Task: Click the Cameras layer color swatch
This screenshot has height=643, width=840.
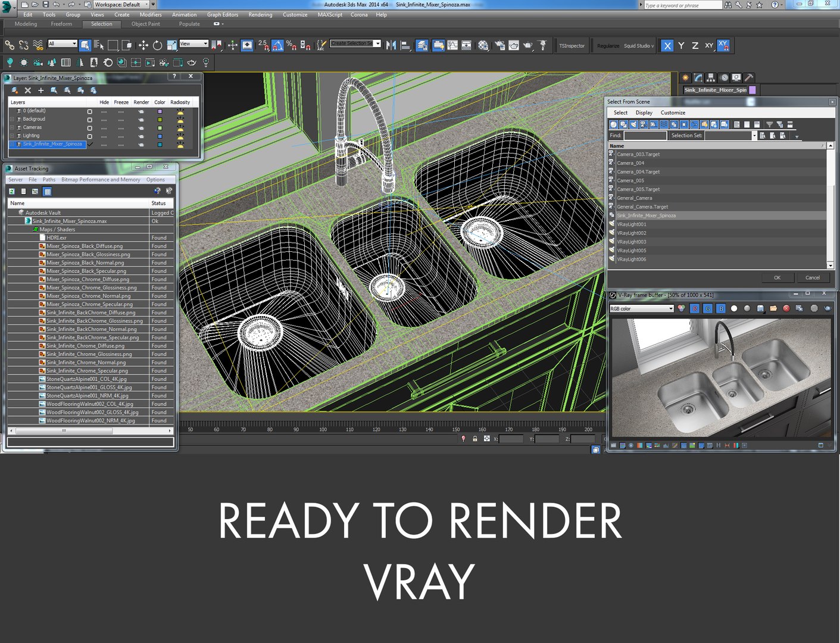Action: 160,128
